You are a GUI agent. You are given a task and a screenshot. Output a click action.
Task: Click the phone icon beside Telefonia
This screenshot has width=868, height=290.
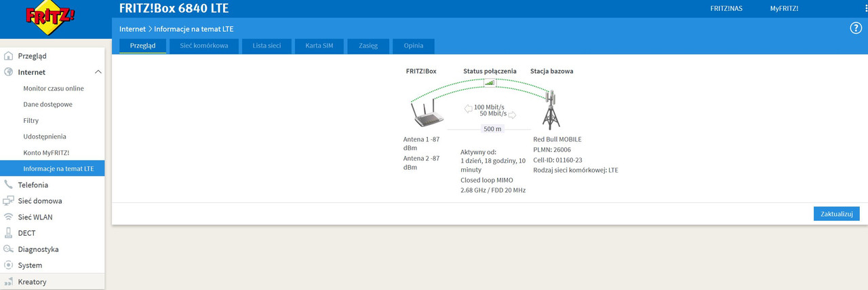pyautogui.click(x=8, y=185)
